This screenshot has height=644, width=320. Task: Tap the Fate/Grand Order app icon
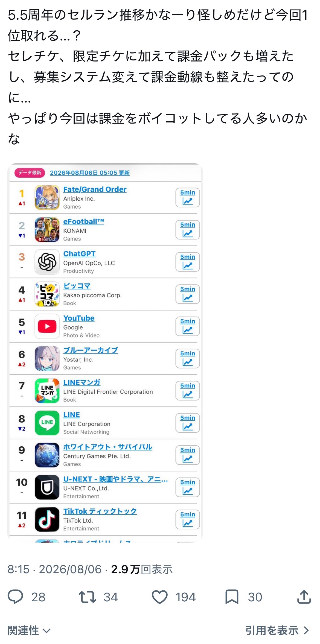(47, 197)
